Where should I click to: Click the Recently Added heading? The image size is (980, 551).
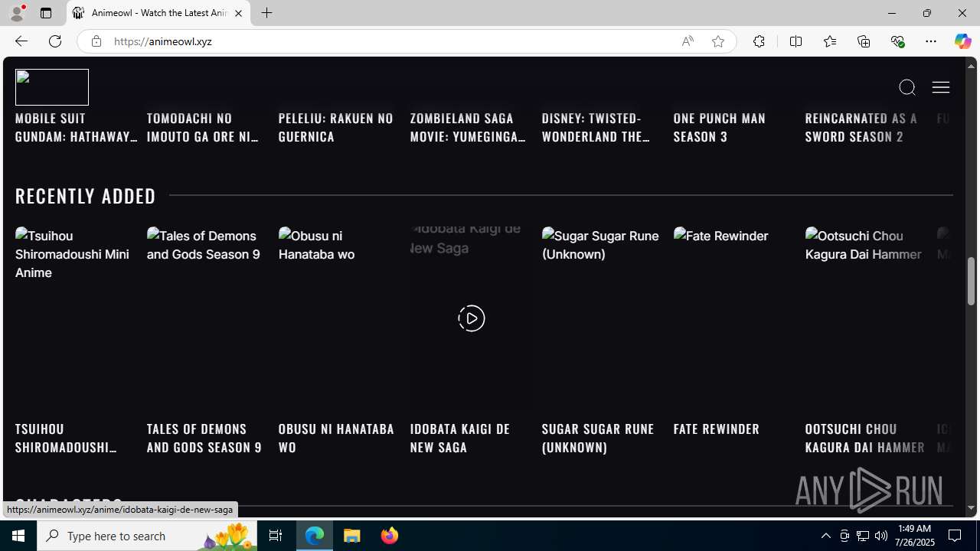[86, 195]
